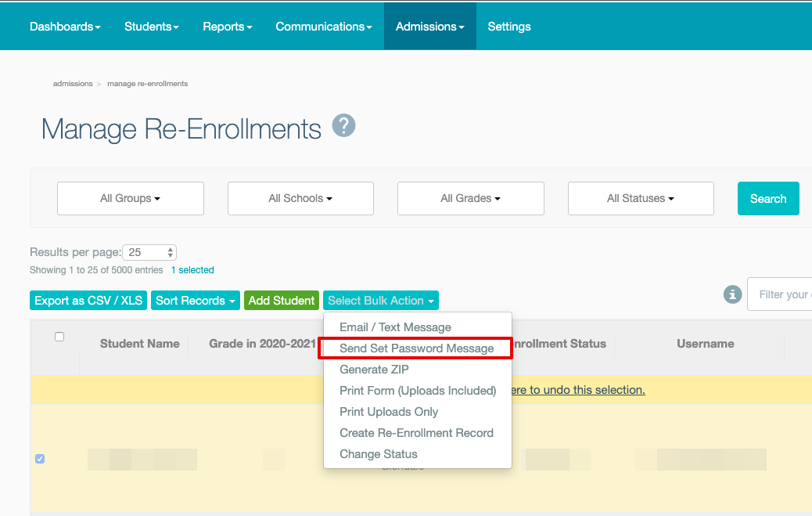Image resolution: width=812 pixels, height=516 pixels.
Task: Sort by Username column header
Action: point(706,344)
